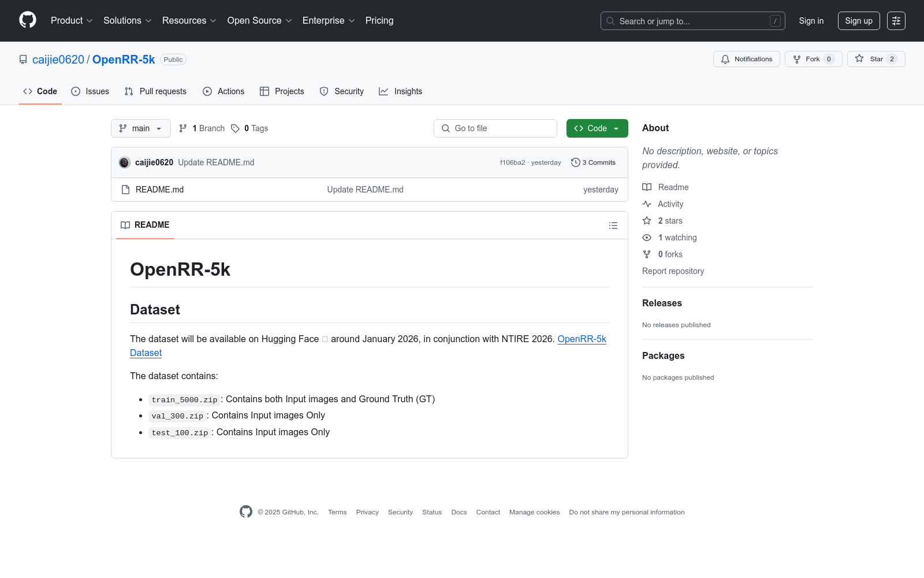Viewport: 924px width, 578px height.
Task: Click the README.md file icon
Action: (x=125, y=190)
